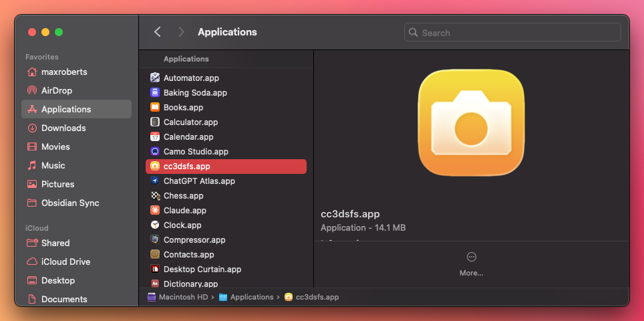Open iCloud Drive from sidebar

coord(65,261)
